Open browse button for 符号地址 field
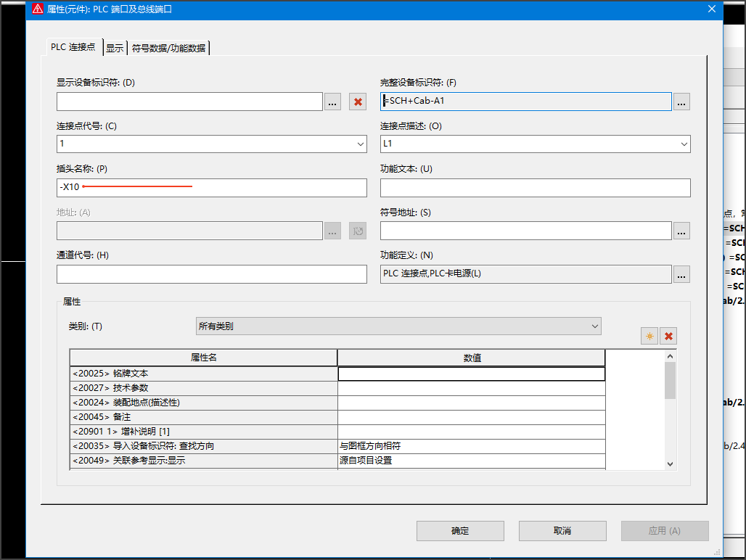746x560 pixels. coord(681,231)
